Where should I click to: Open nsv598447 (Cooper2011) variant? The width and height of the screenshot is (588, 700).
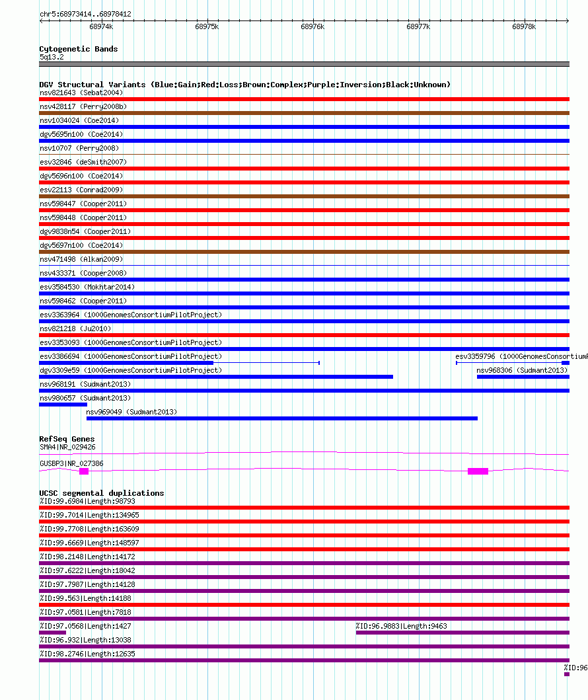[83, 204]
